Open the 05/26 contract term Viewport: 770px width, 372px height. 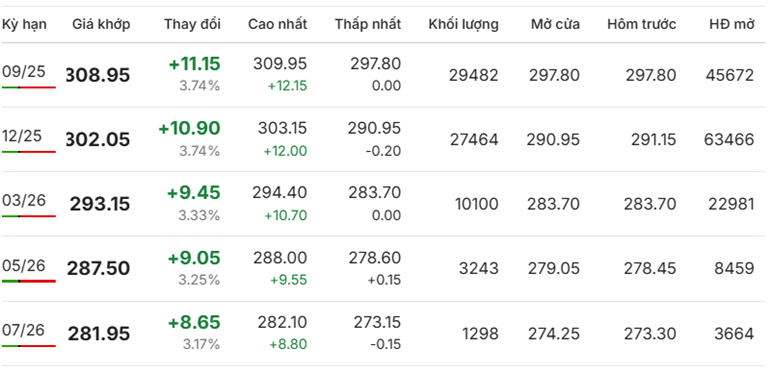click(23, 266)
